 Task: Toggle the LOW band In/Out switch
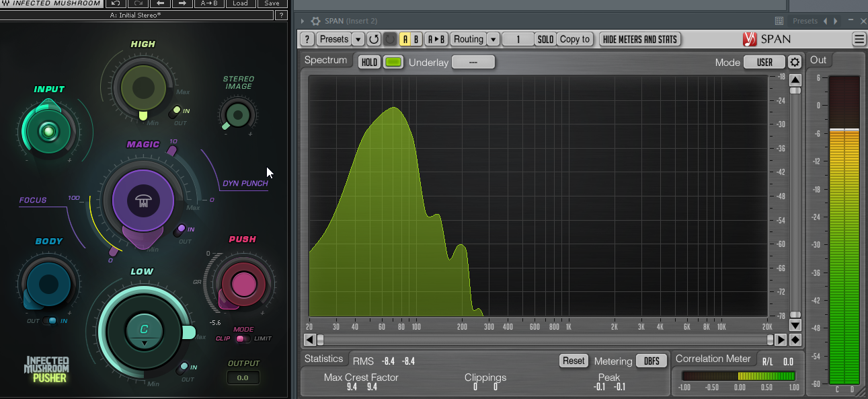coord(183,368)
